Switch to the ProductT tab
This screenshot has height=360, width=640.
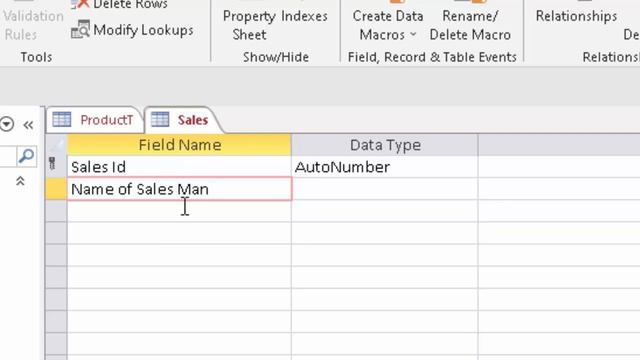95,120
